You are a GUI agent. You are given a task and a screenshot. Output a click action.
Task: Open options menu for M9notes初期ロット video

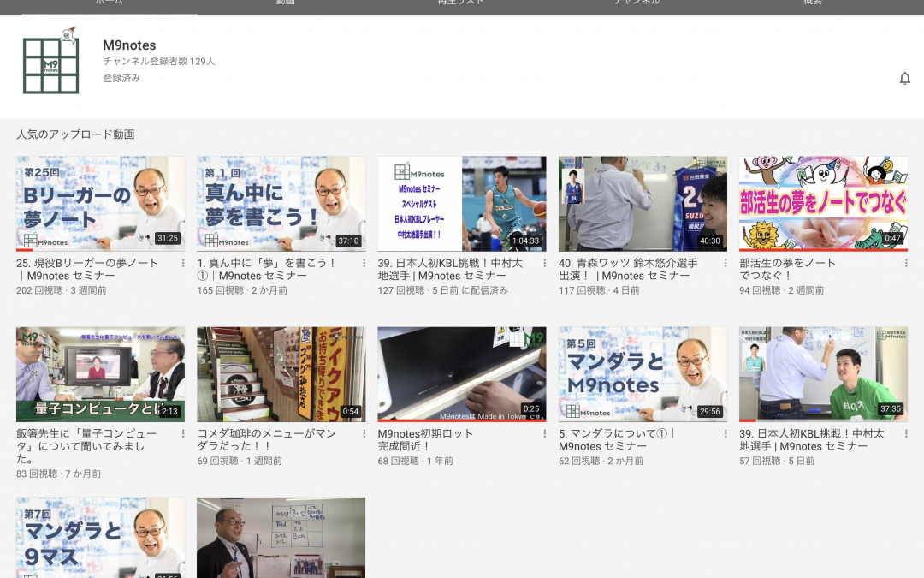(x=544, y=433)
